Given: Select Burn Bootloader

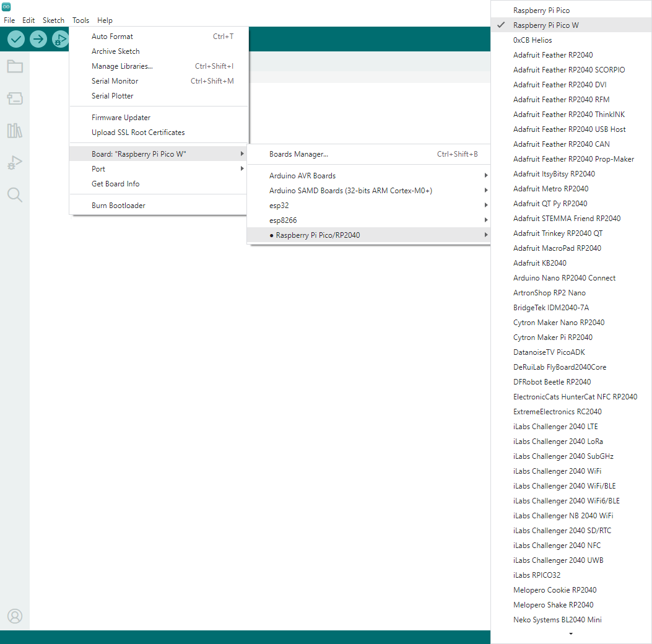Looking at the screenshot, I should click(159, 206).
